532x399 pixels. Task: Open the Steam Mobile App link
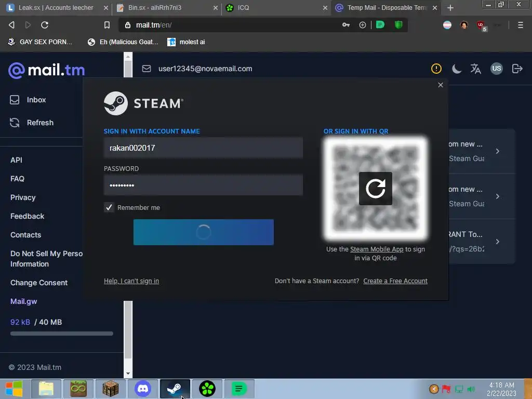pos(377,249)
